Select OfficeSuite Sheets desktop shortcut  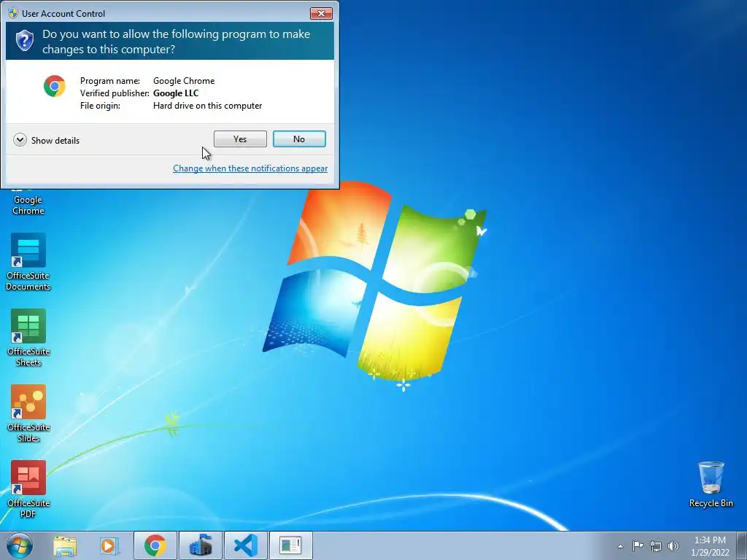(28, 338)
